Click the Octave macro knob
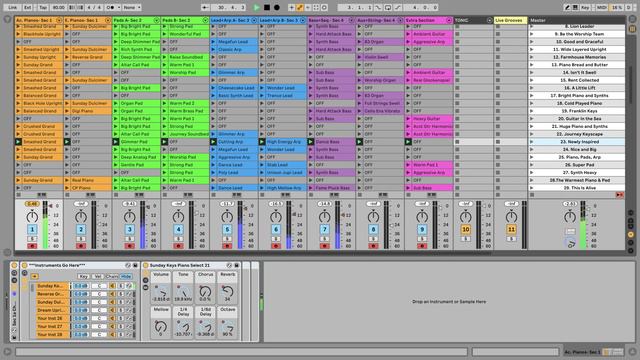640x360 pixels. click(x=227, y=326)
